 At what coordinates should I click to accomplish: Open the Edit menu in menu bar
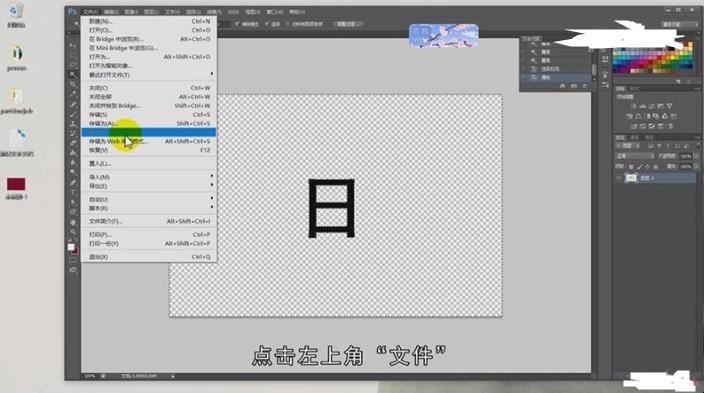pos(111,12)
